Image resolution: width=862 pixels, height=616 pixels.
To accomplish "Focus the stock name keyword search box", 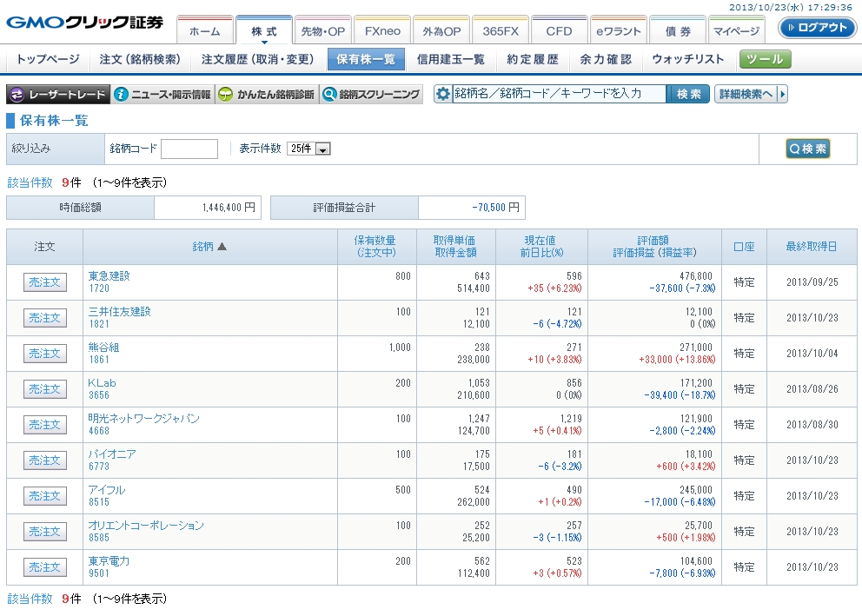I will [x=560, y=94].
